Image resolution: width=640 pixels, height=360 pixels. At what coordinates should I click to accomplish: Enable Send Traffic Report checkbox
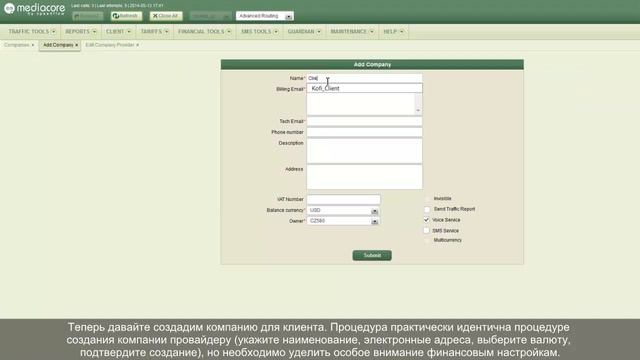(427, 209)
